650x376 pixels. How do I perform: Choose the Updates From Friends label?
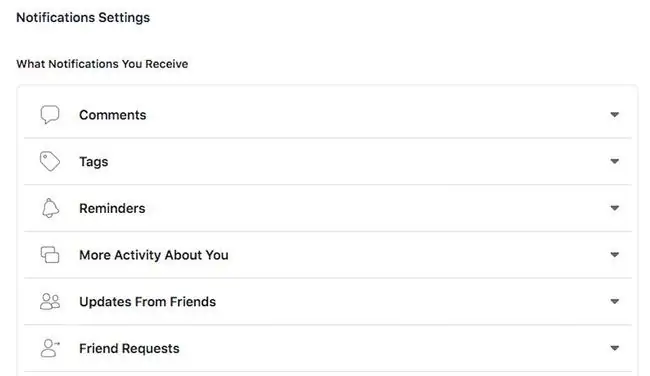pyautogui.click(x=148, y=302)
